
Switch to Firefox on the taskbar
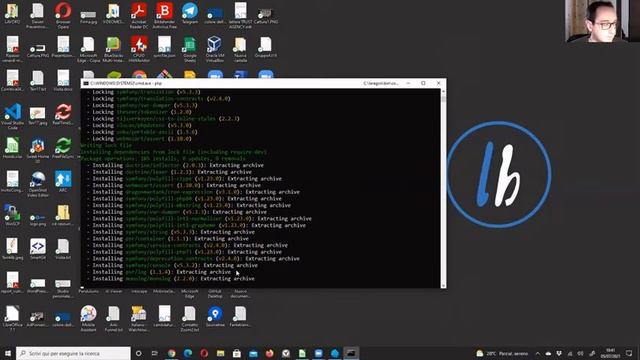pyautogui.click(x=269, y=353)
